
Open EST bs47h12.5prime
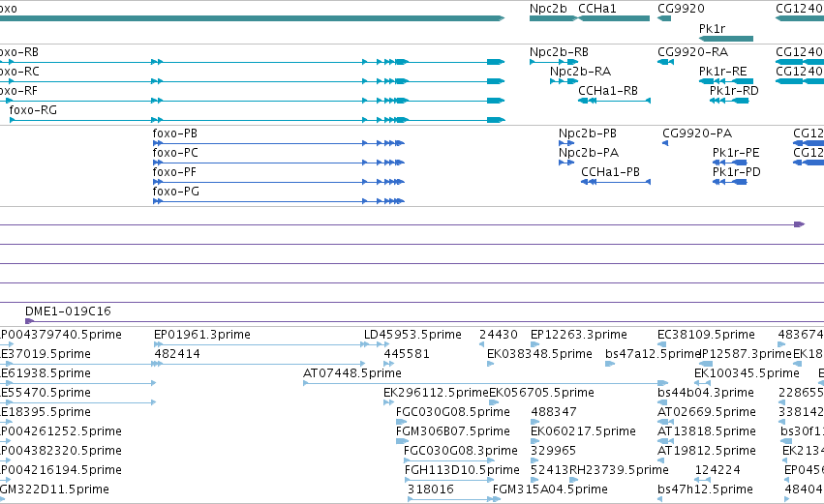(705, 490)
